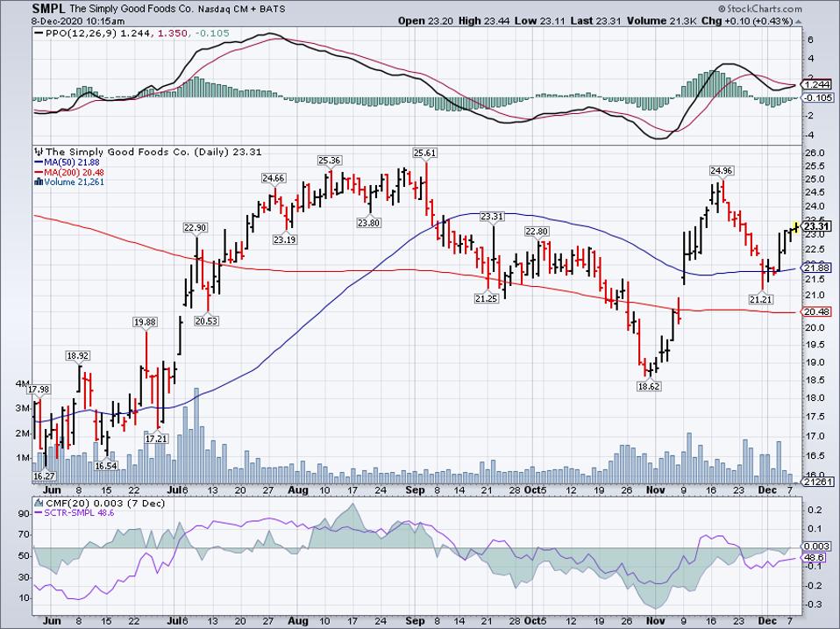Image resolution: width=840 pixels, height=629 pixels.
Task: Click the Sep label on price date axis
Action: click(416, 490)
